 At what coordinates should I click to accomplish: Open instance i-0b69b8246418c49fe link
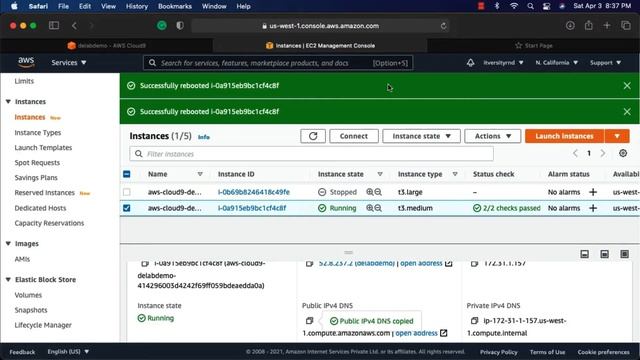point(253,192)
